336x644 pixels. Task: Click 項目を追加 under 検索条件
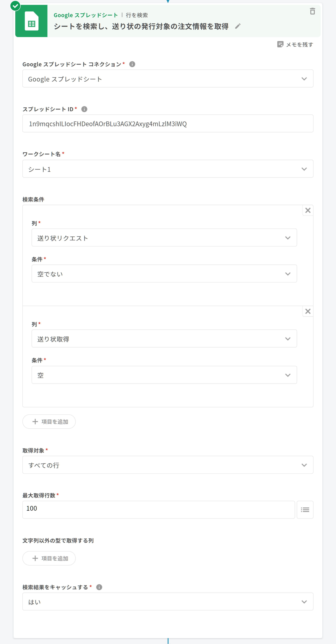(x=49, y=422)
